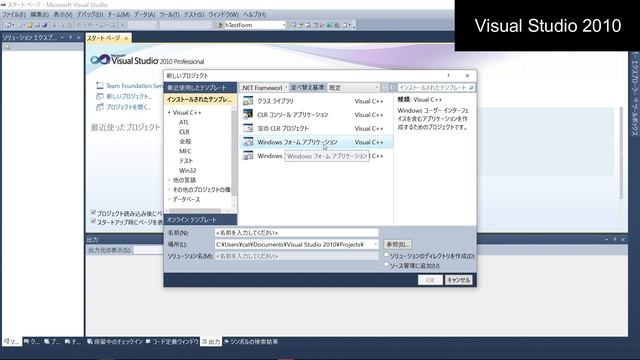Select the Windows フォーム アプリケーション template icon
The image size is (640, 360).
[x=248, y=142]
